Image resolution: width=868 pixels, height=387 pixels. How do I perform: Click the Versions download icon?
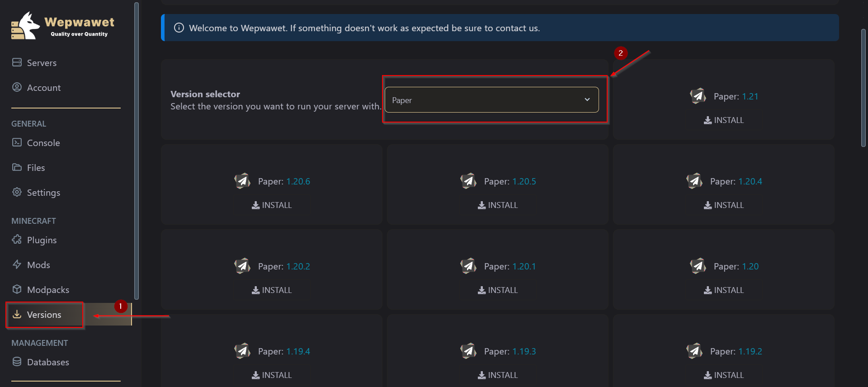click(x=17, y=314)
